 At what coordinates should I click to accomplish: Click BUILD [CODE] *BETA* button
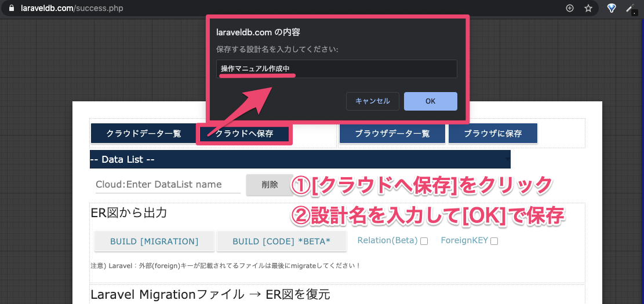pyautogui.click(x=281, y=241)
